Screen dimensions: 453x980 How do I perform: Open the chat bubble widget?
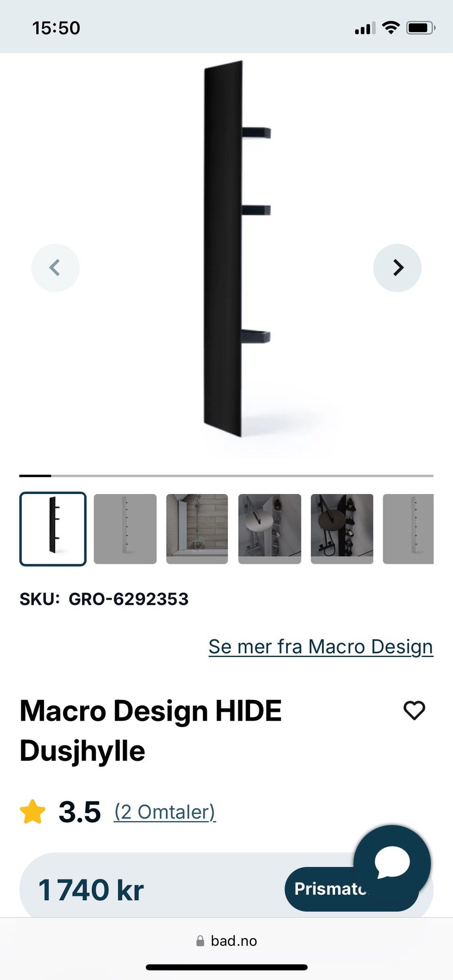click(x=392, y=864)
